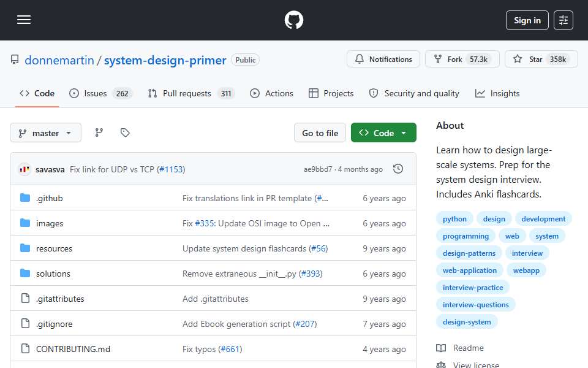Expand the green Code dropdown
Viewport: 588px width, 368px height.
pos(383,133)
